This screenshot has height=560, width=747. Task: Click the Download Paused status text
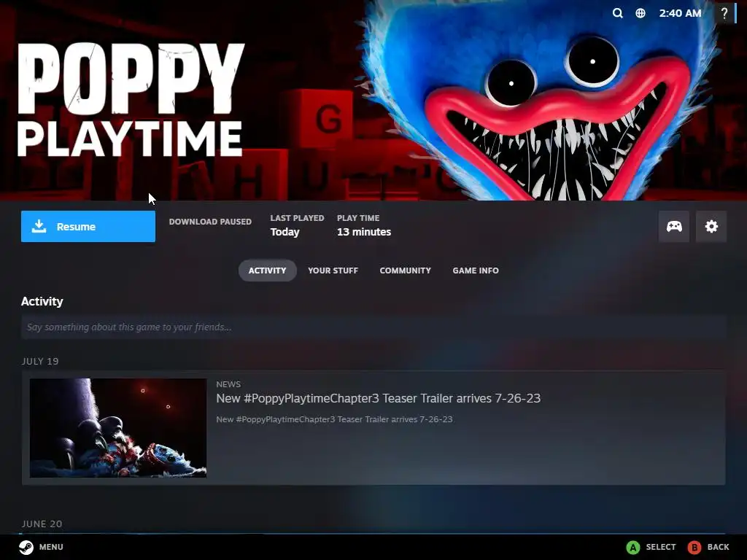(x=210, y=222)
